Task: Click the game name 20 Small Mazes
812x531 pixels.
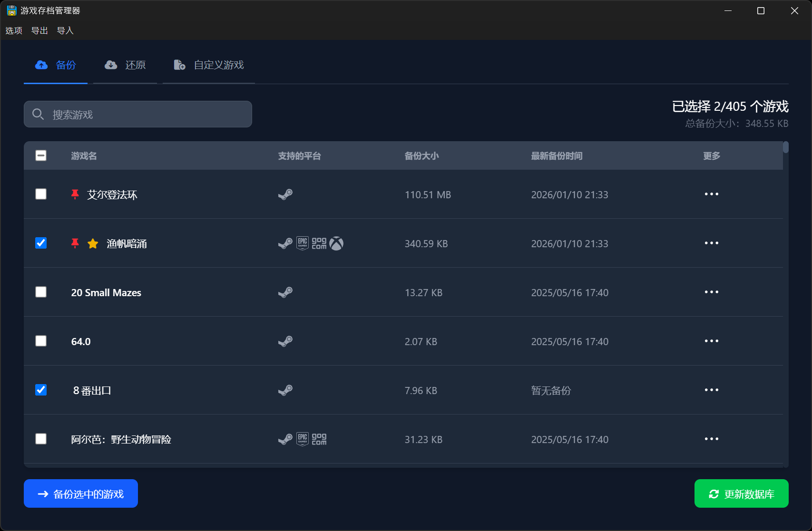Action: click(x=106, y=292)
